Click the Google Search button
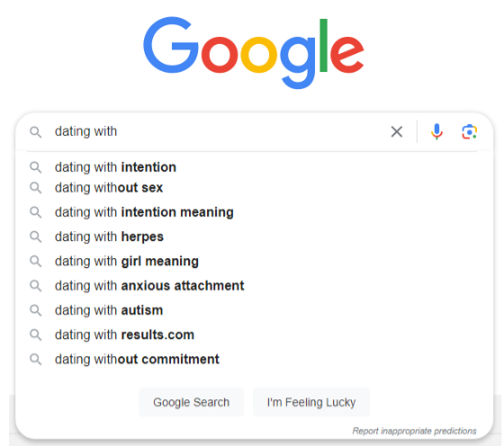This screenshot has width=504, height=446. click(x=191, y=402)
